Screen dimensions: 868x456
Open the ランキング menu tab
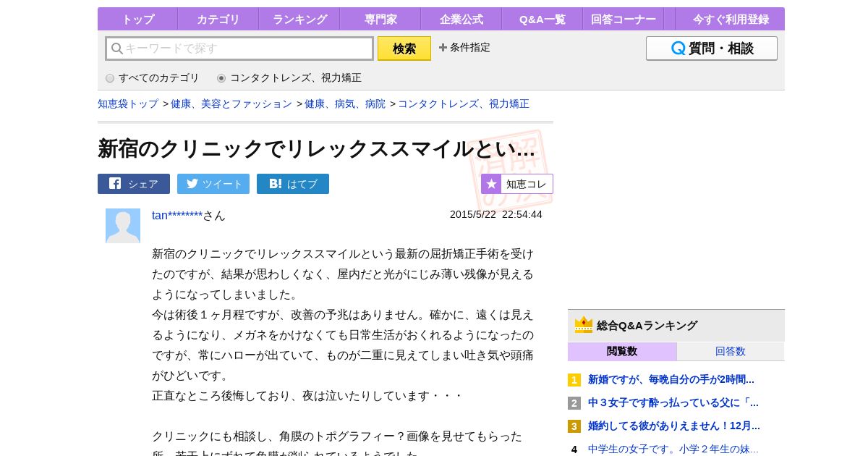click(299, 19)
